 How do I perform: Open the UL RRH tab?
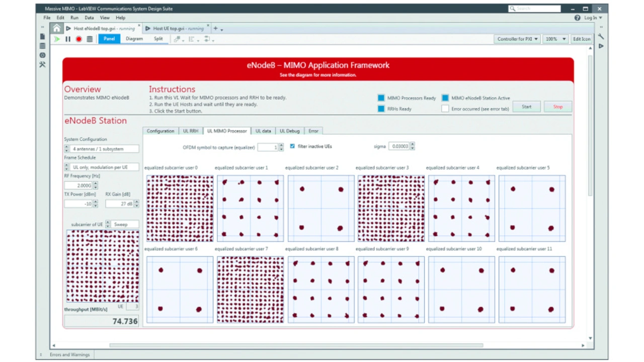(191, 131)
